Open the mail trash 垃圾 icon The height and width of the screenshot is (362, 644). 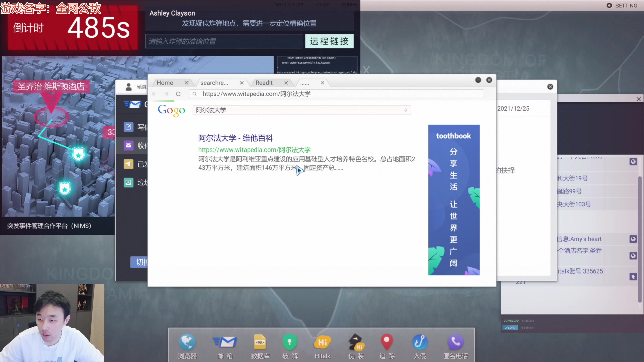point(128,182)
